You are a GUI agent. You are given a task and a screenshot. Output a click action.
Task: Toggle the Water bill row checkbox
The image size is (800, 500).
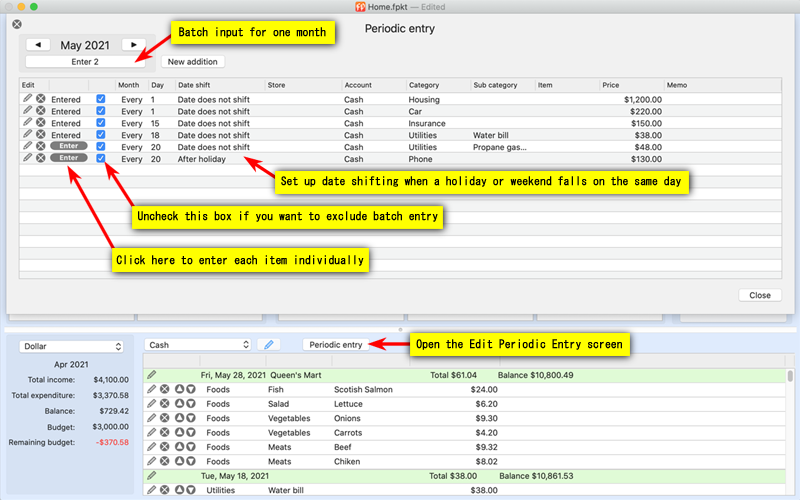101,135
